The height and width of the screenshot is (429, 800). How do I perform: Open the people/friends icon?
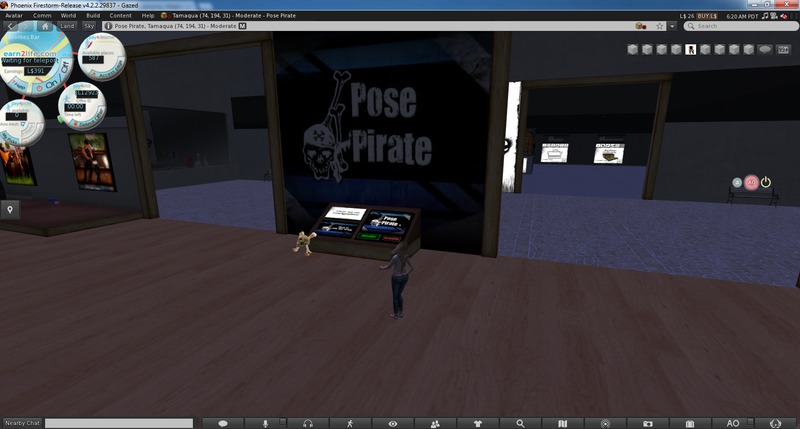tap(435, 423)
